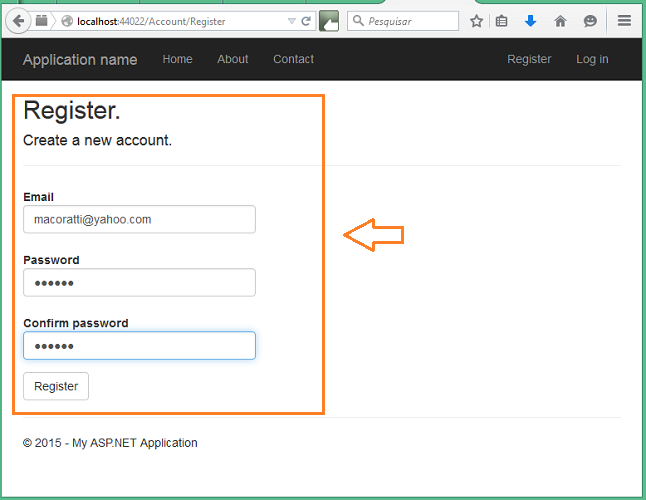
Task: Click the magnifier icon in the search box
Action: 358,21
